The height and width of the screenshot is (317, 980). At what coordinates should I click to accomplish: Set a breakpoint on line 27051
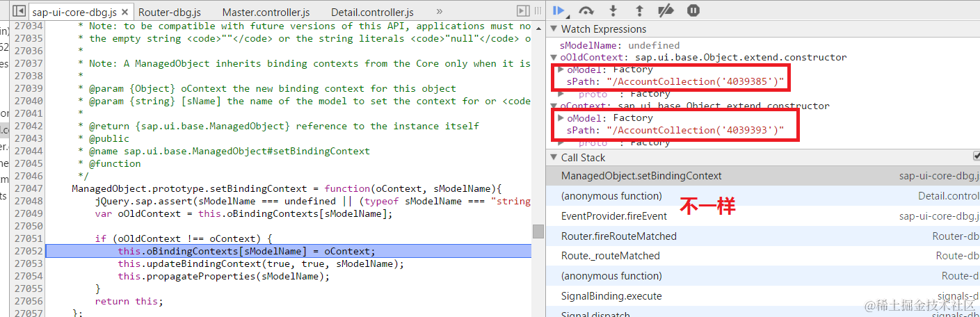pos(28,238)
